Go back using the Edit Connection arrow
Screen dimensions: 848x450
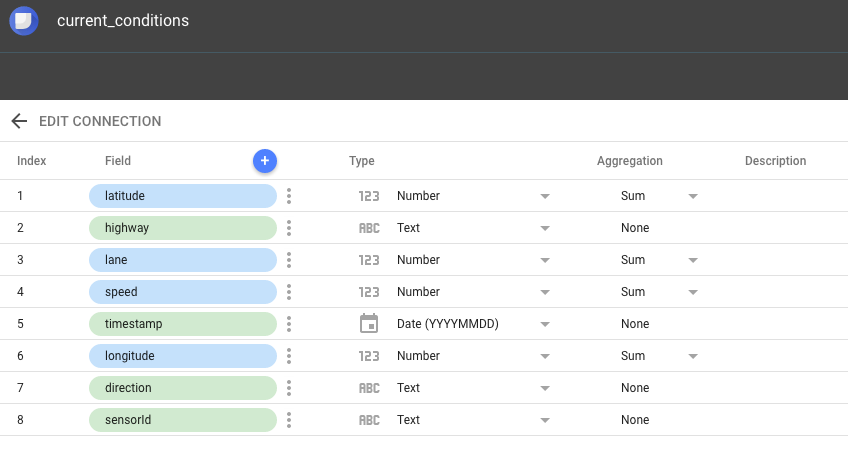[19, 121]
